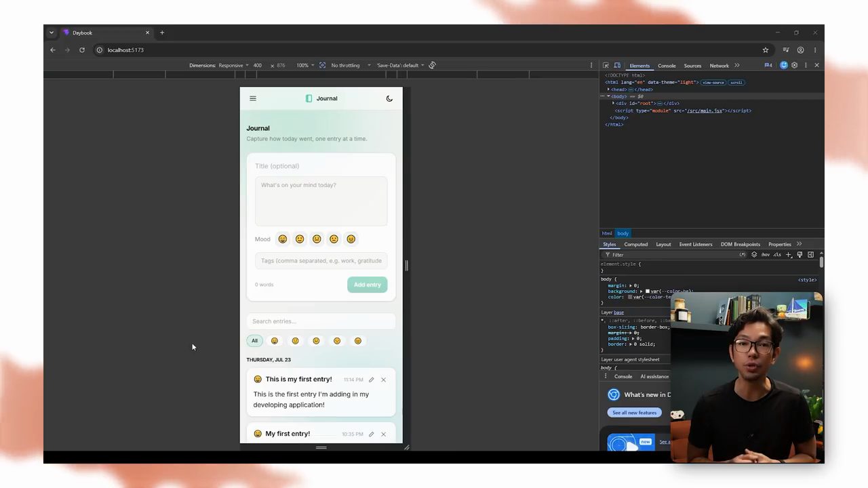Switch to the Sources tab
Image resolution: width=868 pixels, height=488 pixels.
tap(692, 66)
